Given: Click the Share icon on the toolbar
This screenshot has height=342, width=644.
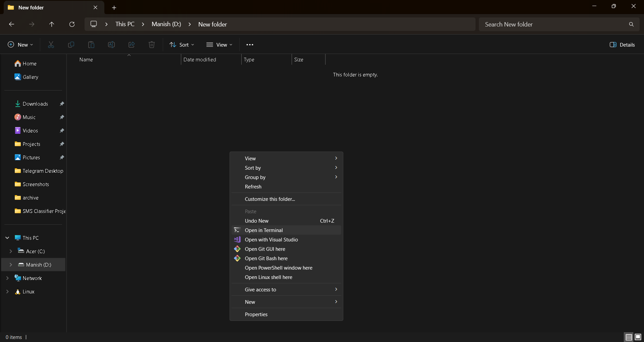Looking at the screenshot, I should pyautogui.click(x=131, y=45).
